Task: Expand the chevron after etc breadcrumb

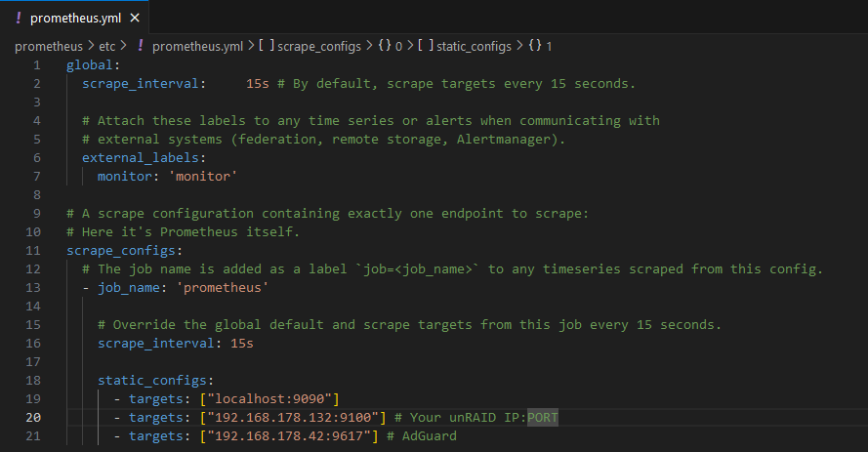Action: 123,45
